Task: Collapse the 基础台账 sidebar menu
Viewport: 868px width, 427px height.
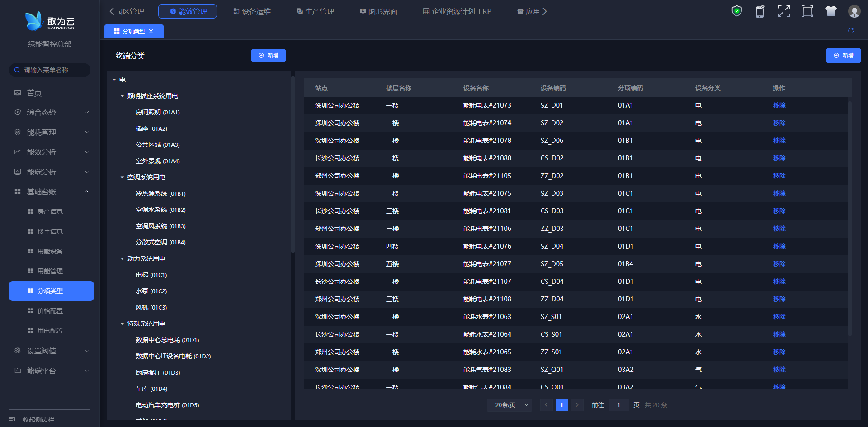Action: pos(87,192)
